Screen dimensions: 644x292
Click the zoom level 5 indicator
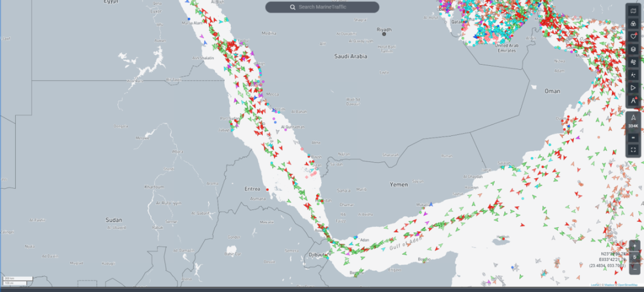click(x=635, y=257)
